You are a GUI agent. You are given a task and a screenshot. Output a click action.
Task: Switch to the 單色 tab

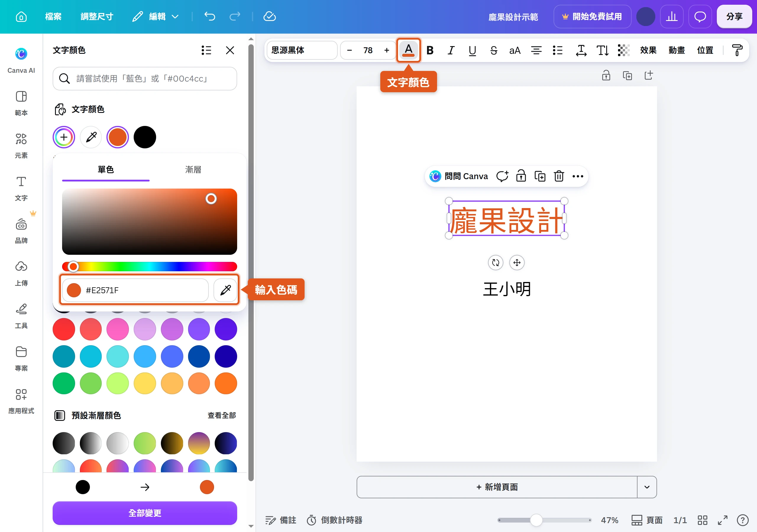click(x=106, y=169)
